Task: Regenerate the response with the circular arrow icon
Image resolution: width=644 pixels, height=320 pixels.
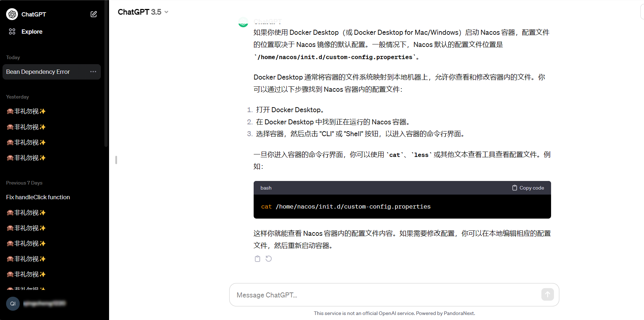Action: 269,259
